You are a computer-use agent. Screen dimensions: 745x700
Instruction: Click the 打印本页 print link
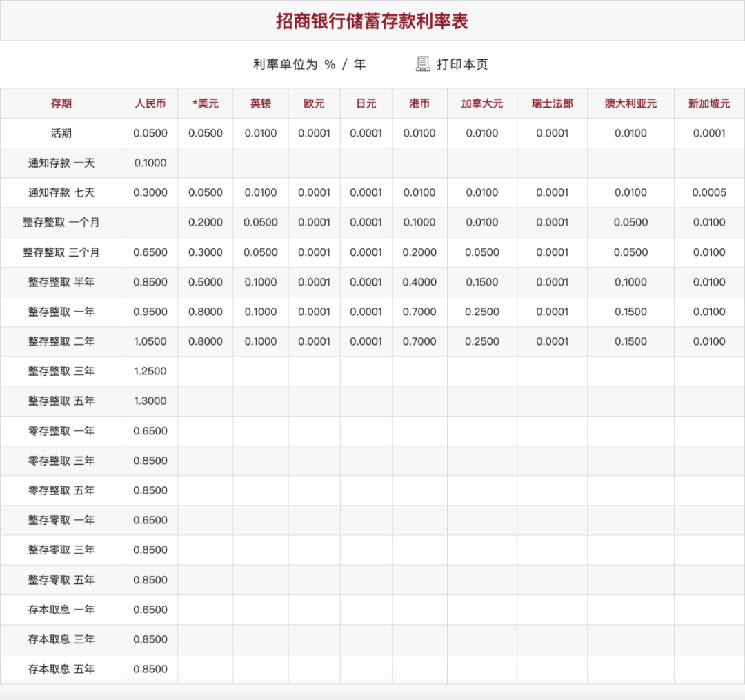click(x=462, y=64)
